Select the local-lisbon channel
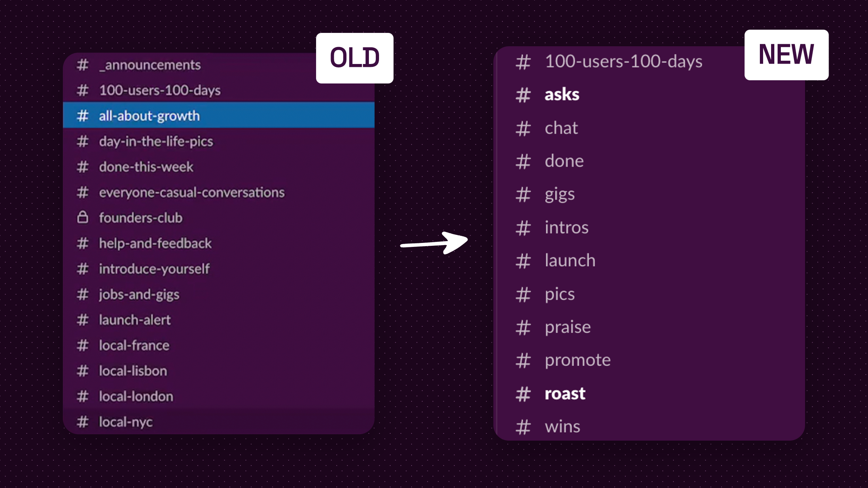The width and height of the screenshot is (868, 488). click(x=133, y=371)
